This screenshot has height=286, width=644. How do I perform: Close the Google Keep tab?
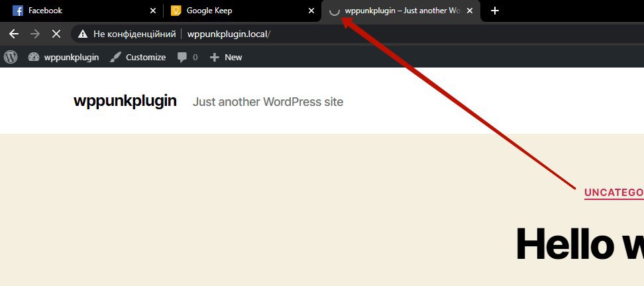coord(311,11)
